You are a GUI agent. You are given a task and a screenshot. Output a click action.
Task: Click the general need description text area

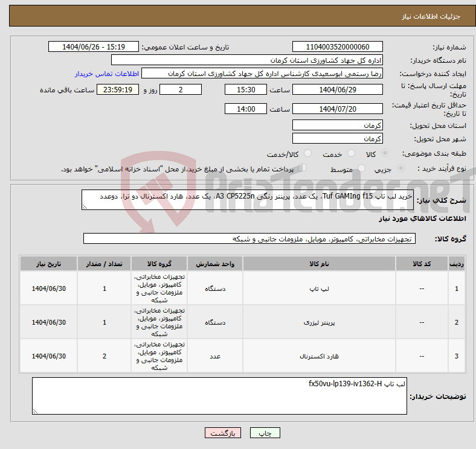click(x=248, y=200)
